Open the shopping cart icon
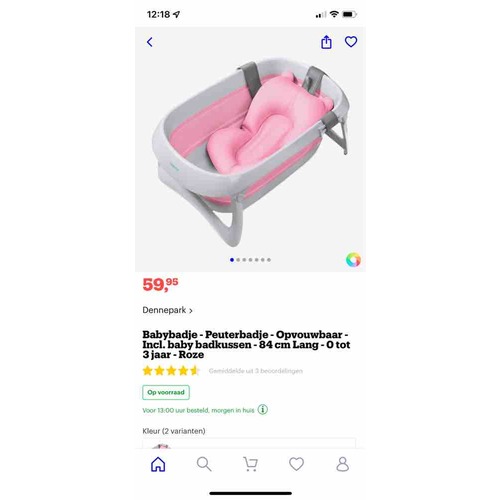500x500 pixels. coord(250,464)
